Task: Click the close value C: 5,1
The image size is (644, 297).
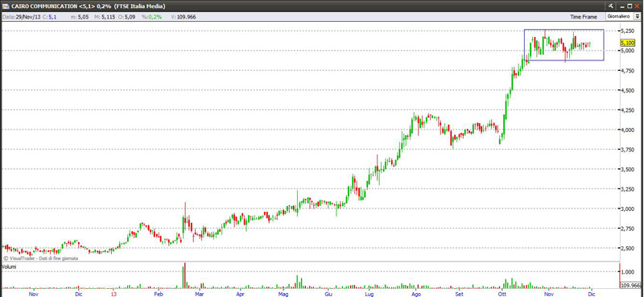Action: (49, 17)
